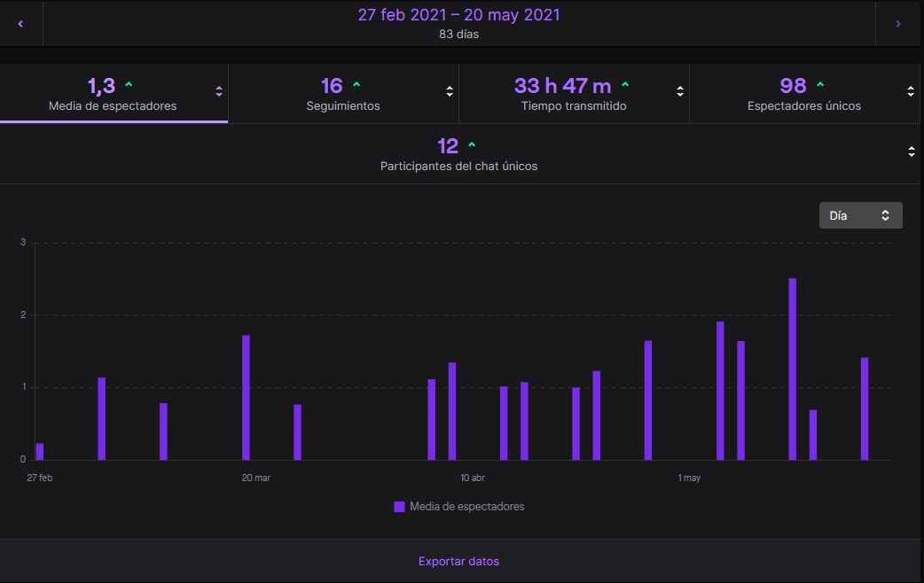Screen dimensions: 924x583
Task: Click the 33 h 47 m value
Action: coord(563,86)
